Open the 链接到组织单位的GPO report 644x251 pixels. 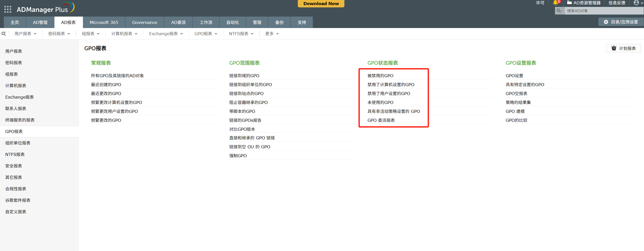[x=251, y=85]
